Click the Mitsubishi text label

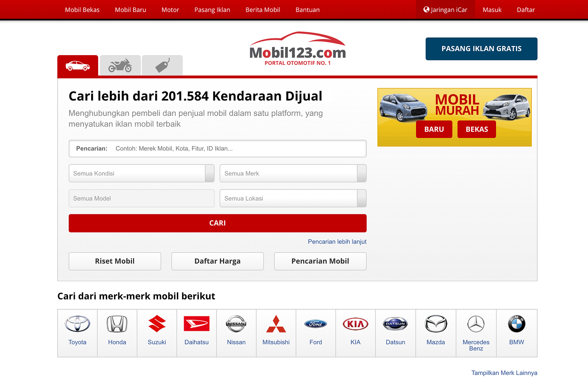pyautogui.click(x=276, y=342)
